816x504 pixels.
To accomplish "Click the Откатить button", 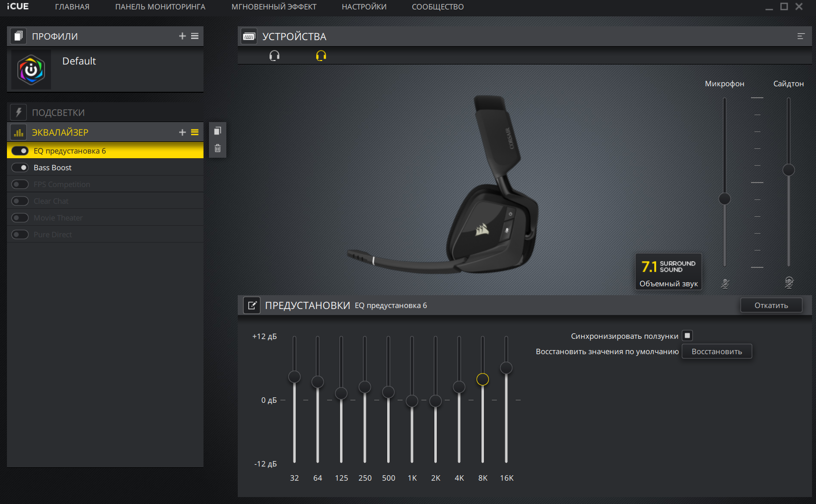I will pos(771,305).
